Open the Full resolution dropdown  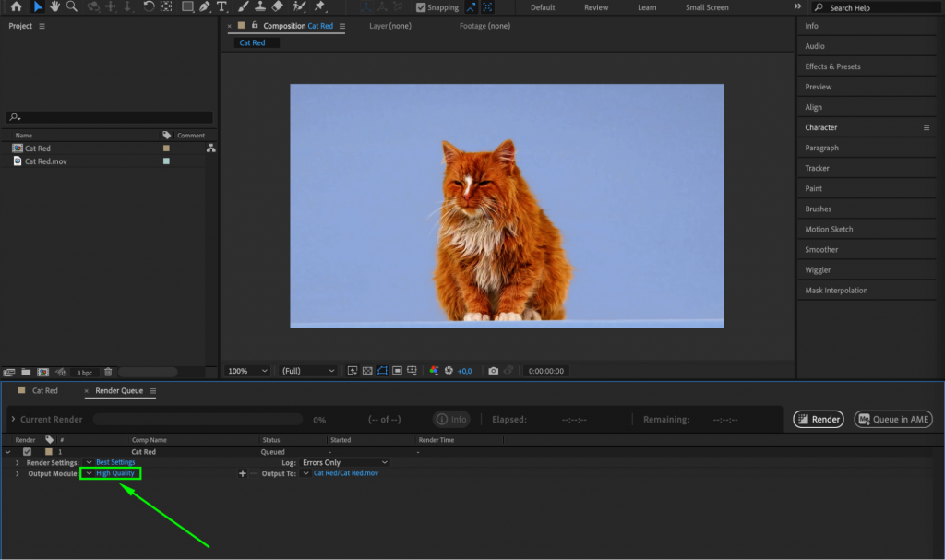pyautogui.click(x=309, y=370)
